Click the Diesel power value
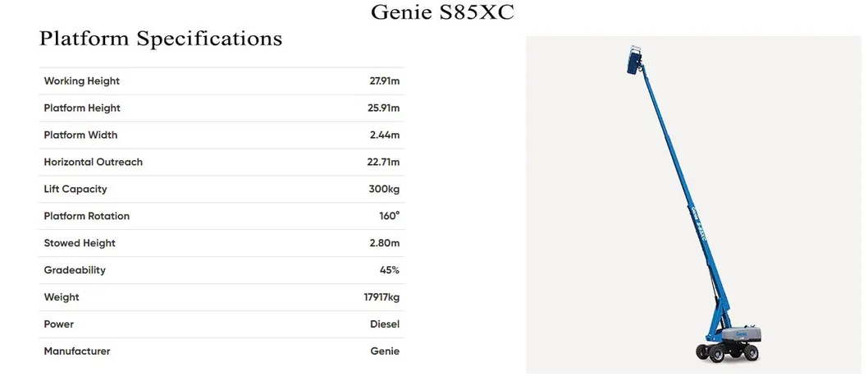Image resolution: width=868 pixels, height=377 pixels. [x=385, y=324]
